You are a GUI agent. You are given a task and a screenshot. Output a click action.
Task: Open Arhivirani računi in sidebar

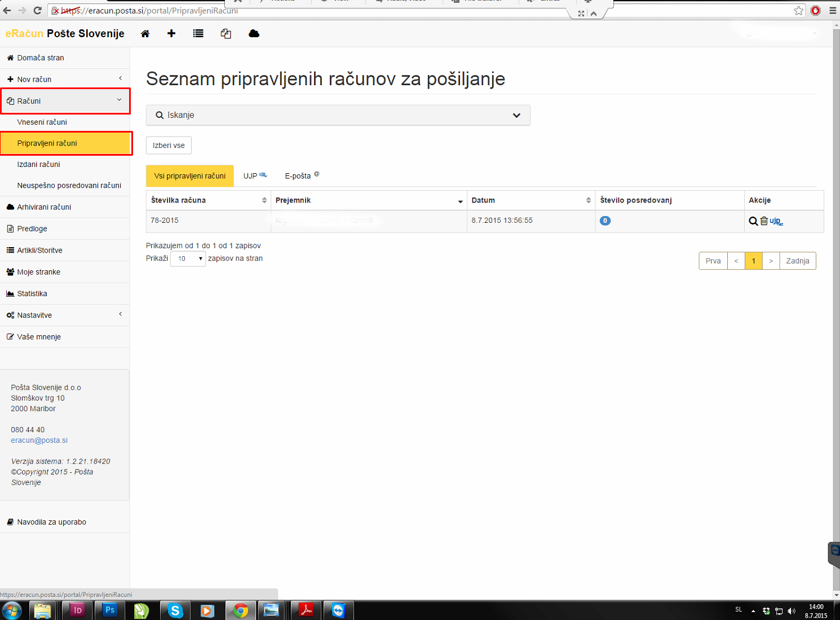(x=65, y=207)
